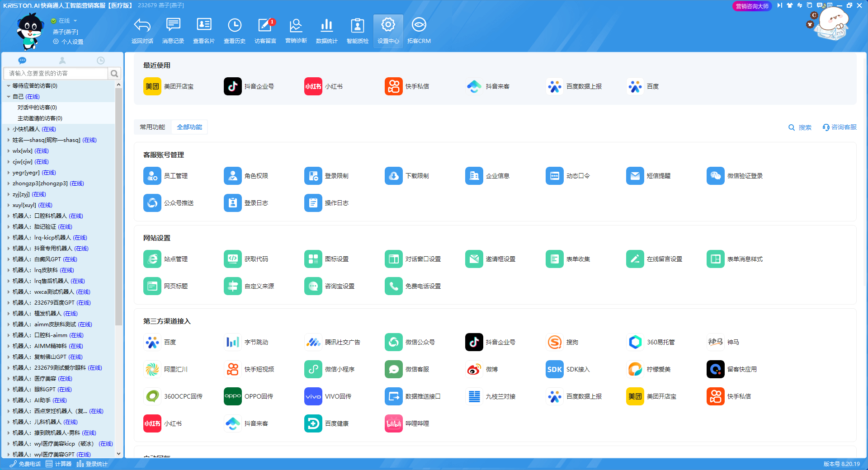Image resolution: width=868 pixels, height=470 pixels.
Task: Open 登录限制 login restrictions
Action: [326, 176]
